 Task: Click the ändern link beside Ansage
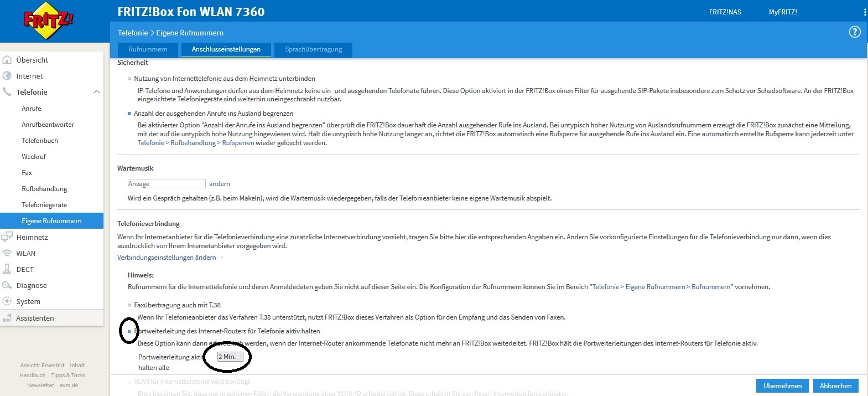click(x=220, y=184)
